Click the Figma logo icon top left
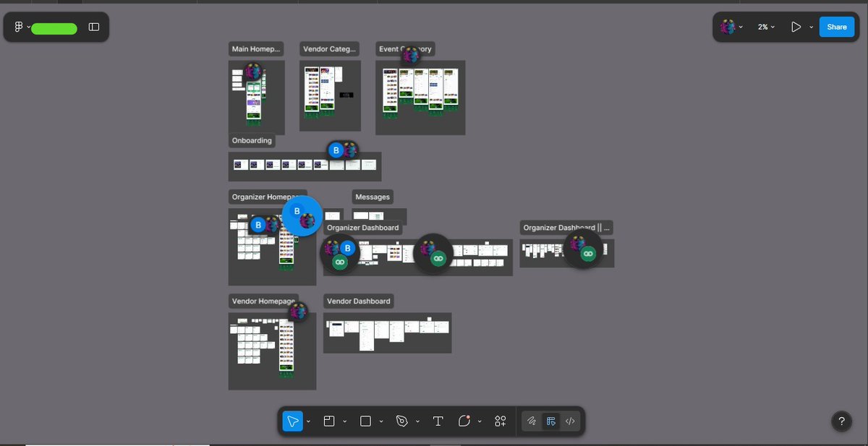The width and height of the screenshot is (868, 446). (17, 26)
